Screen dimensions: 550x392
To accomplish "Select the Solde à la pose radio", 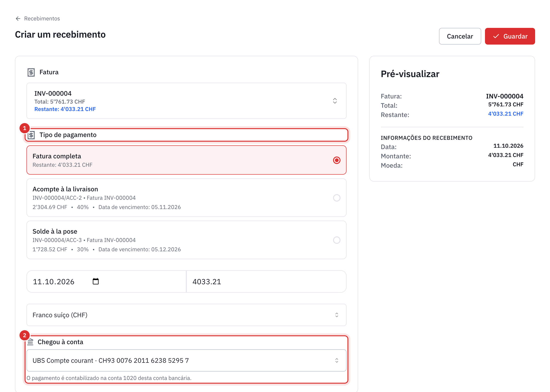I will 337,240.
